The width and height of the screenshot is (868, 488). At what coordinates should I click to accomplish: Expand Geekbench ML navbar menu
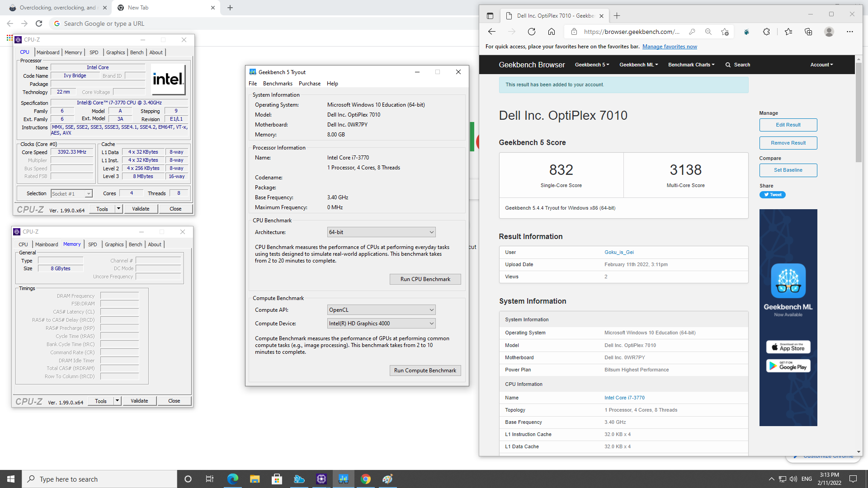click(638, 65)
